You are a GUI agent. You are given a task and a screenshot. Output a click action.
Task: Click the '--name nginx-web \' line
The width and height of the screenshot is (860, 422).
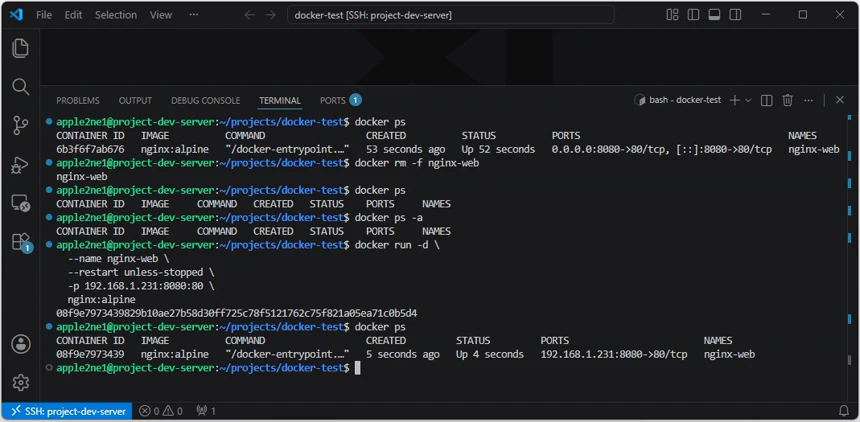(x=118, y=258)
